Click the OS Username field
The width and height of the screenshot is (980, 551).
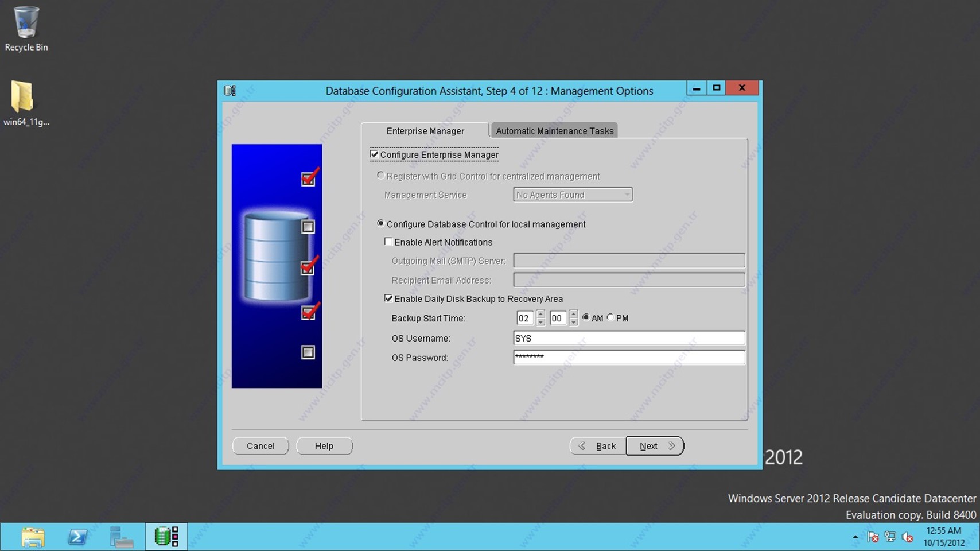click(629, 338)
